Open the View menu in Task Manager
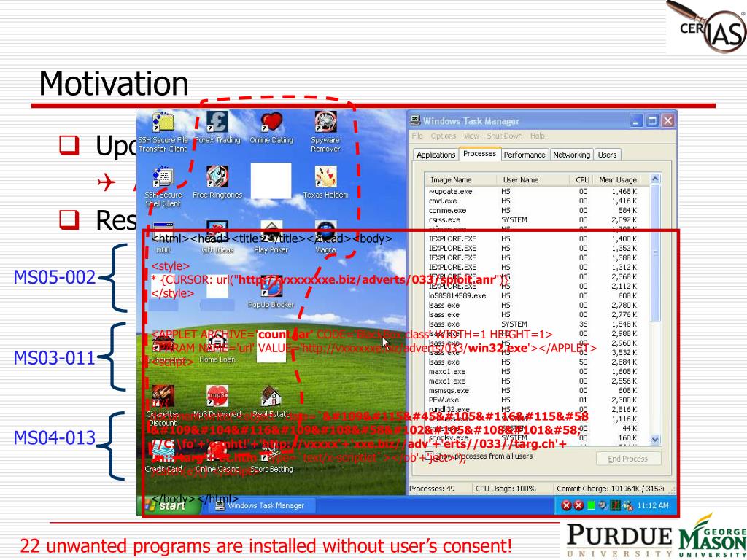Viewport: 747px width, 560px height. (471, 136)
